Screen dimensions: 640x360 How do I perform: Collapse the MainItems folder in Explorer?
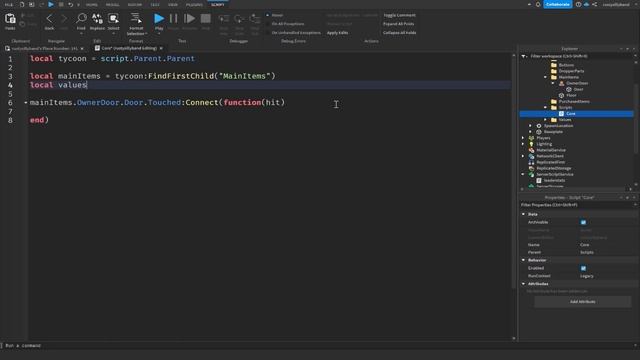tap(546, 77)
